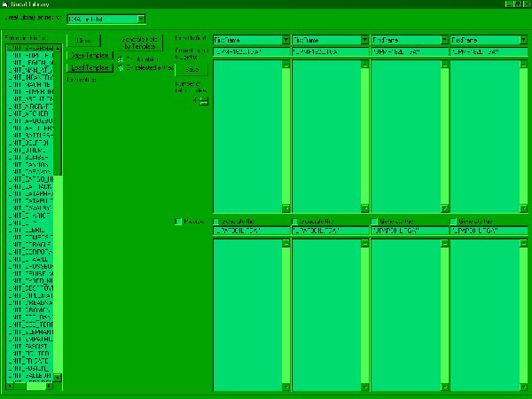The height and width of the screenshot is (399, 532).
Task: Select the first item in the entries list
Action: (31, 46)
